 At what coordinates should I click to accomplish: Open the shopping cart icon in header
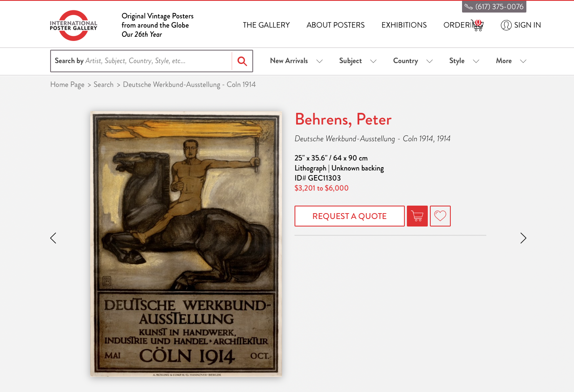pyautogui.click(x=477, y=25)
